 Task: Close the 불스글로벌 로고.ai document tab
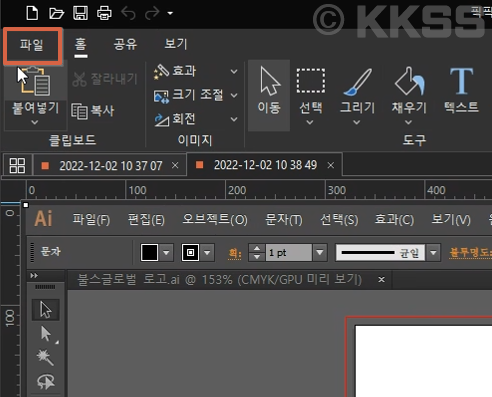(x=382, y=279)
